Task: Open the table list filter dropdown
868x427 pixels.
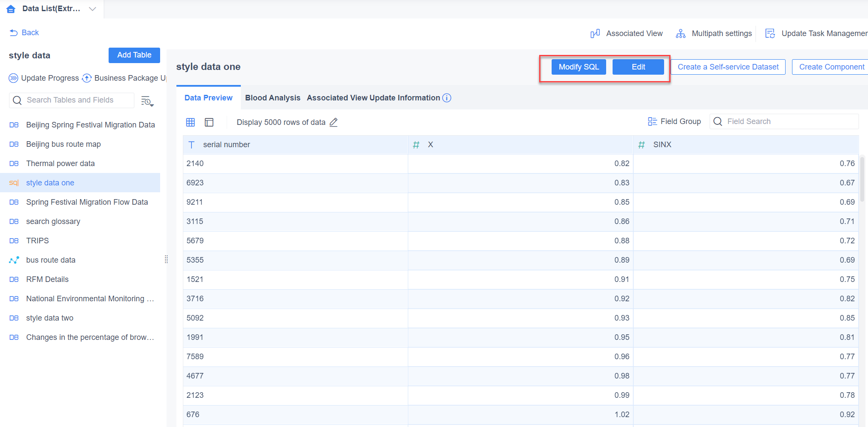Action: click(x=147, y=101)
